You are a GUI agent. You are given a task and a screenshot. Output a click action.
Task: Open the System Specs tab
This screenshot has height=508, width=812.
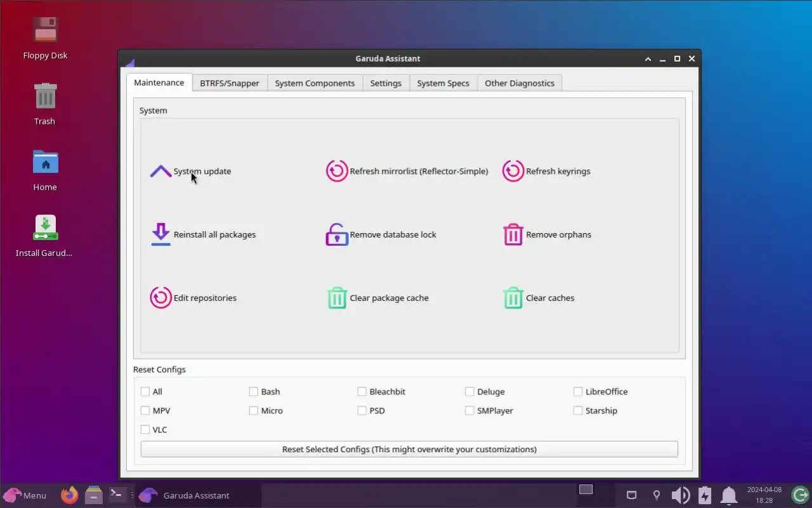[443, 83]
